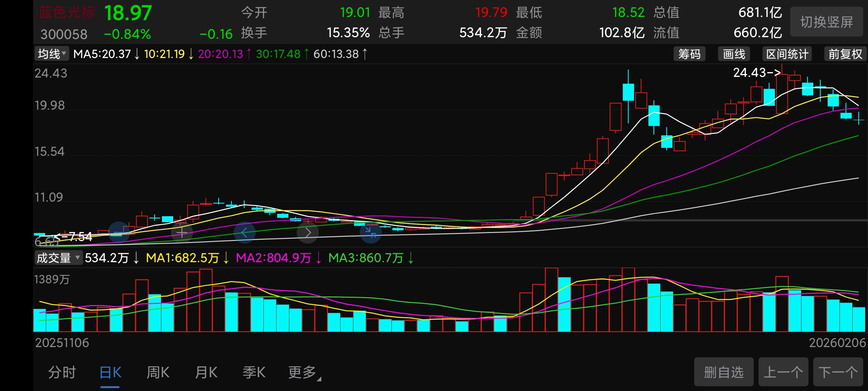
Task: Tap the collapse arrows shrink icon
Action: [x=371, y=232]
